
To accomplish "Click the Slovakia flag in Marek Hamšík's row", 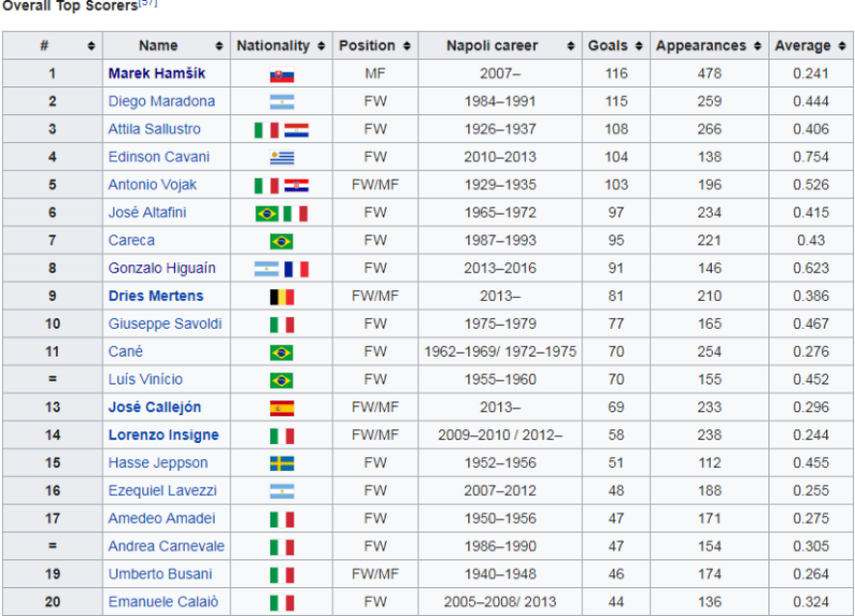I will pos(281,75).
